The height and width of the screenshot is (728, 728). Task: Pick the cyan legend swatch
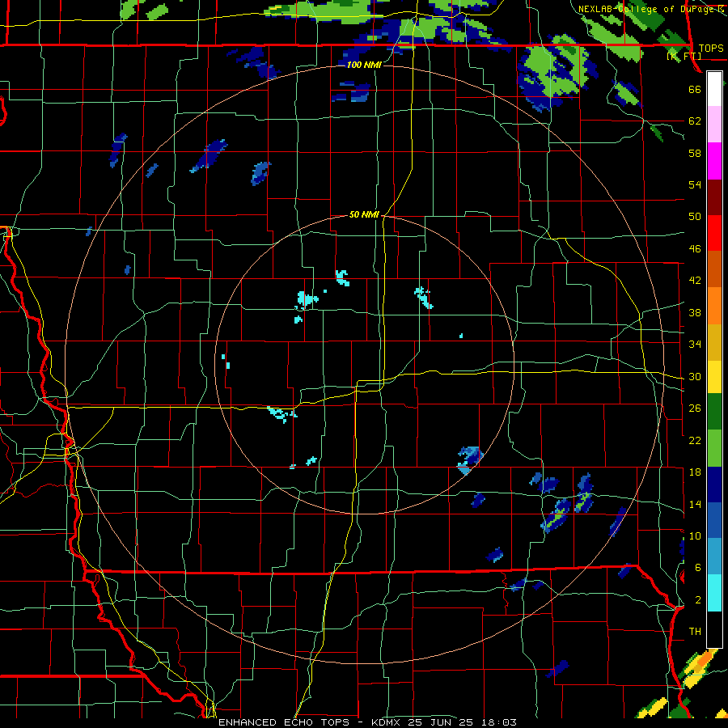pyautogui.click(x=714, y=593)
